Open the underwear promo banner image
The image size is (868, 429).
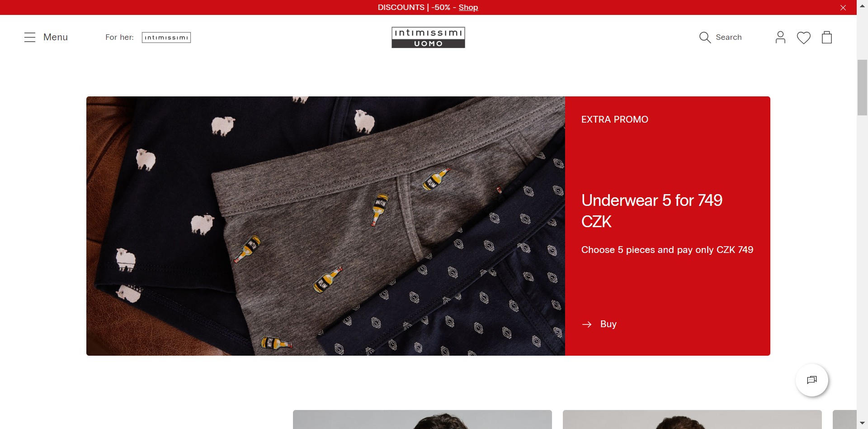tap(325, 226)
